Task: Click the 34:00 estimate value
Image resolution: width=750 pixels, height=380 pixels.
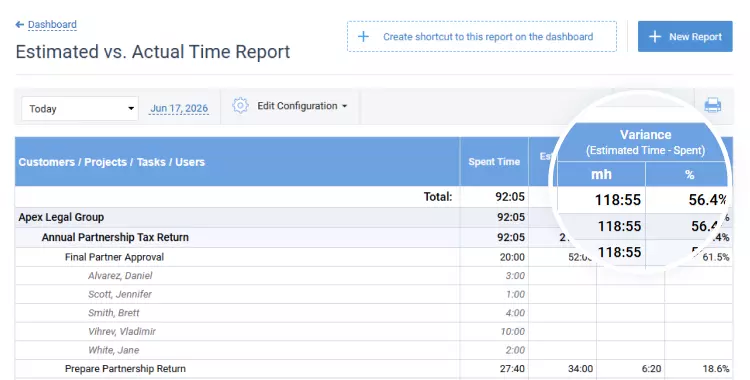Action: (x=580, y=369)
